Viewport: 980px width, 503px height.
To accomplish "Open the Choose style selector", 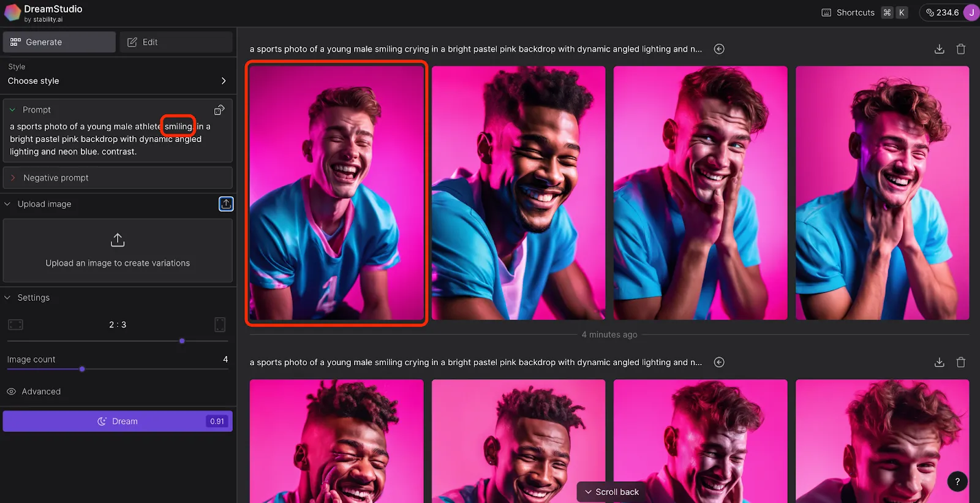I will [x=118, y=81].
